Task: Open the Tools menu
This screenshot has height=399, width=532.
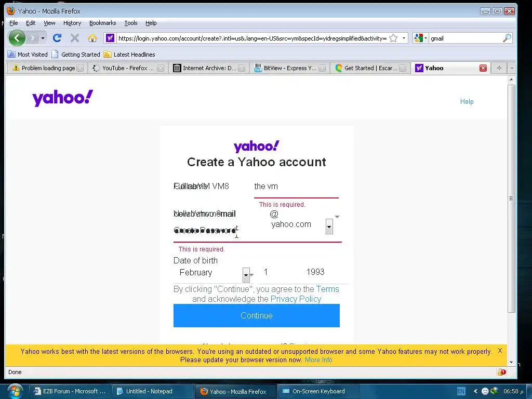Action: (130, 23)
